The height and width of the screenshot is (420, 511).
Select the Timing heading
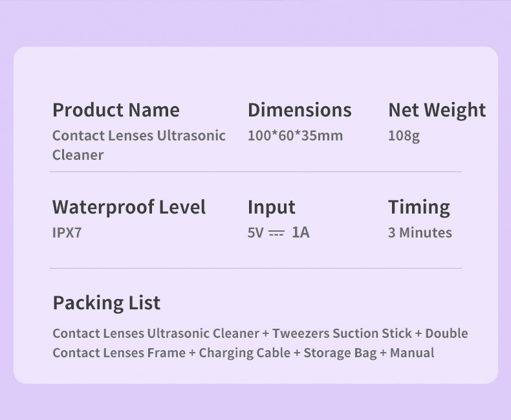pos(419,208)
